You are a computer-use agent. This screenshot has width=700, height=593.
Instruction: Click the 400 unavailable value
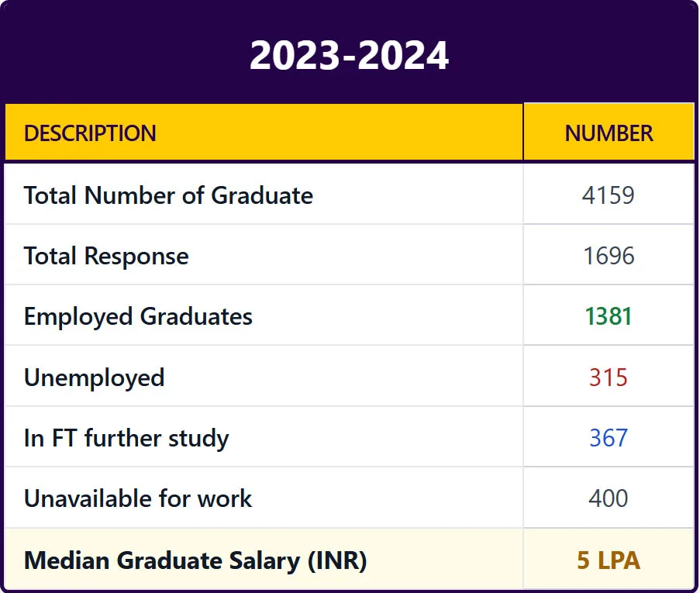pos(609,498)
